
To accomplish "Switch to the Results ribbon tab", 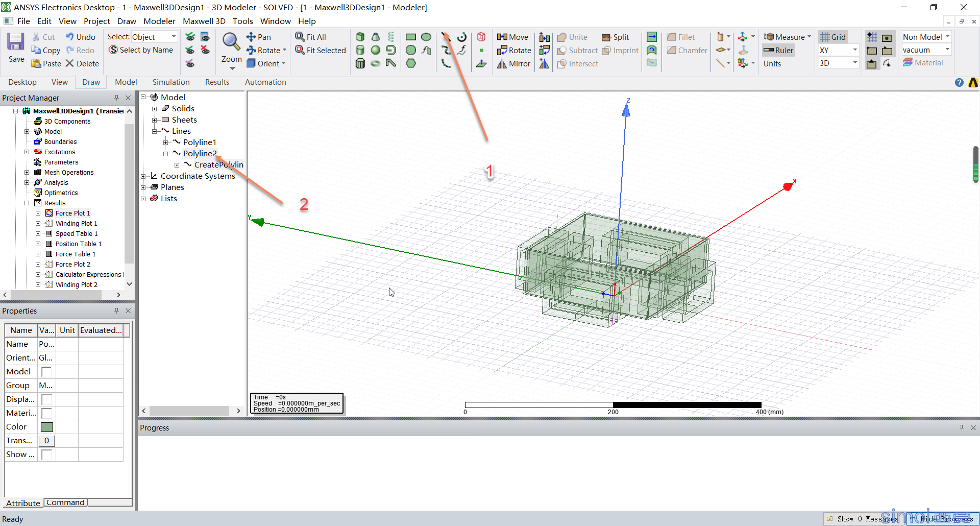I will pos(217,82).
